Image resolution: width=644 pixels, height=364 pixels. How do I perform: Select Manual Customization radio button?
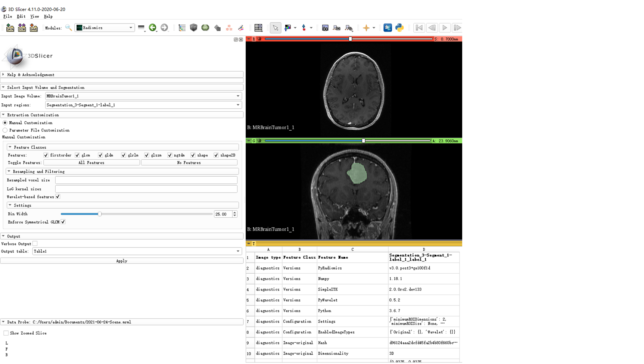[5, 122]
